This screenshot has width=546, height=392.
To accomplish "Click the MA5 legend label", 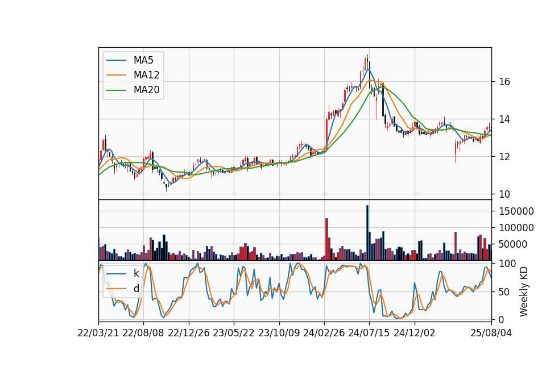I will point(143,60).
